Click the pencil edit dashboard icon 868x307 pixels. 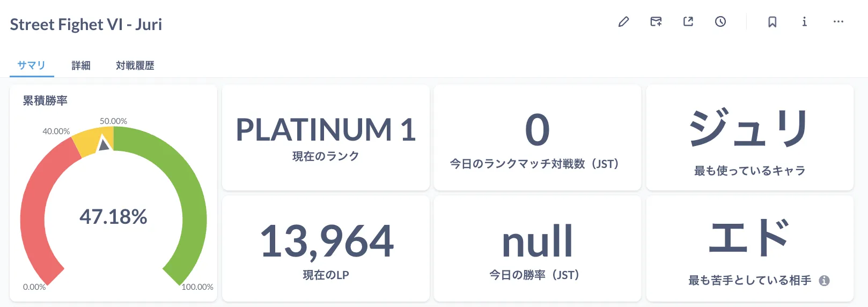coord(623,22)
